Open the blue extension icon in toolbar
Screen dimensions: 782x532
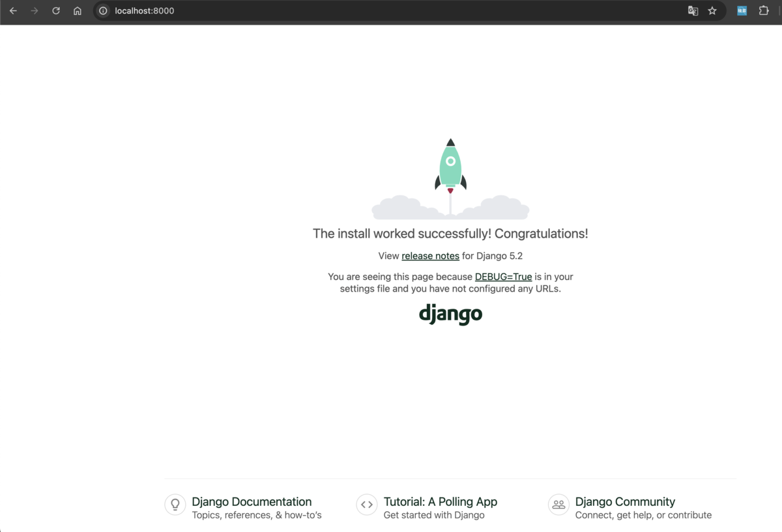click(x=742, y=11)
